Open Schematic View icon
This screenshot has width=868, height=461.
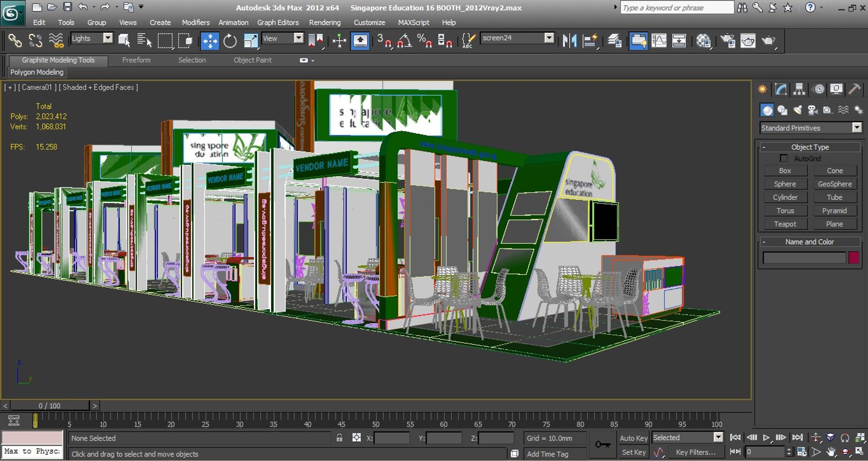click(x=679, y=41)
